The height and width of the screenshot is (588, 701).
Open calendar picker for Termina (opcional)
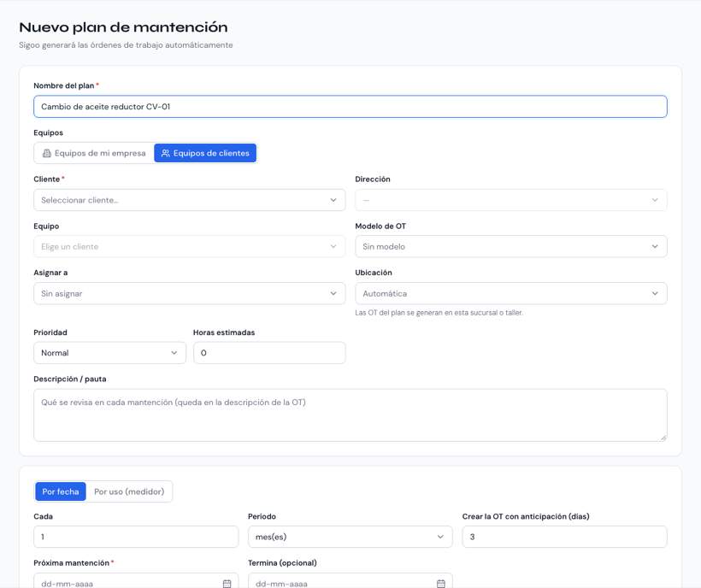441,584
